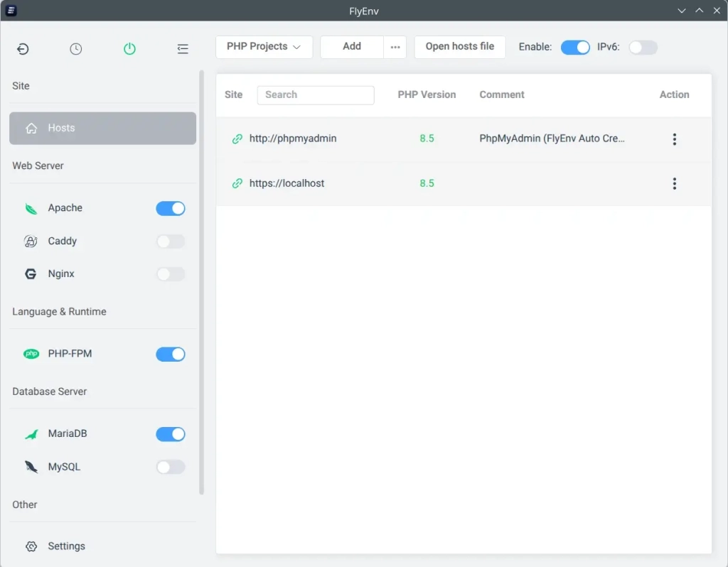
Task: Open the http://phpmyadmin site link
Action: click(x=292, y=139)
